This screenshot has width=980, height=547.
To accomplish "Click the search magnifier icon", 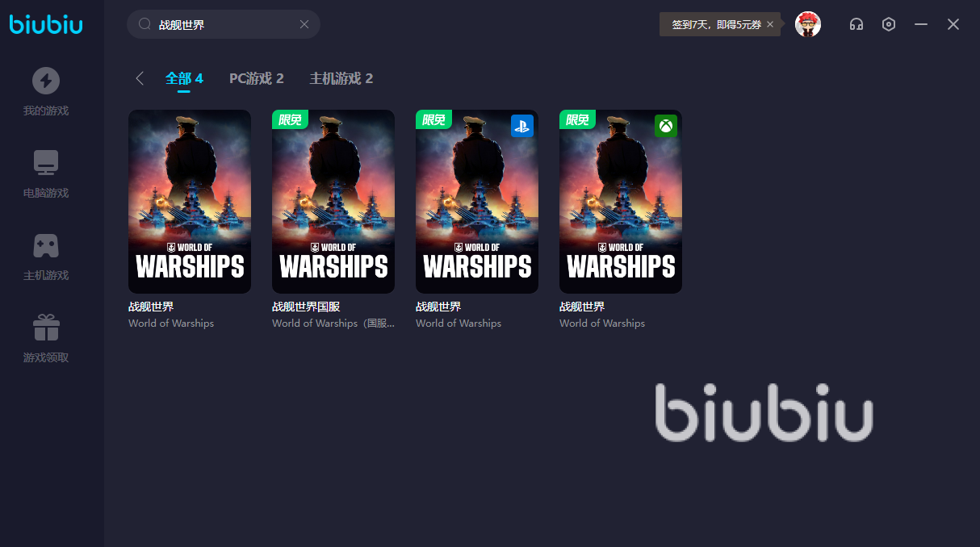I will coord(145,24).
